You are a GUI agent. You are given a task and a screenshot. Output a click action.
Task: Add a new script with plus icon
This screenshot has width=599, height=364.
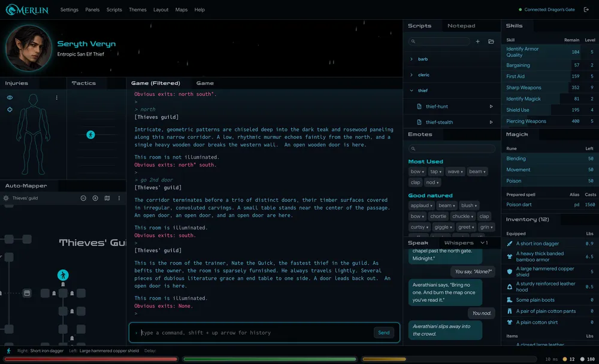(477, 41)
